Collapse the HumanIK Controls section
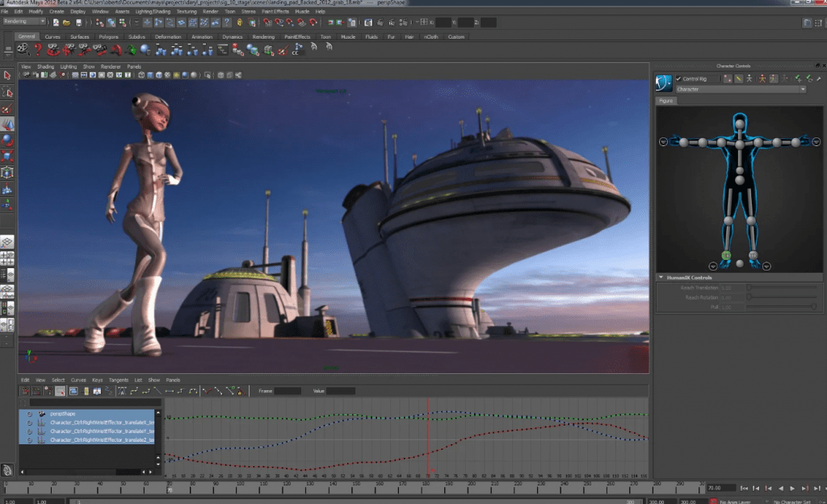The height and width of the screenshot is (504, 827). (661, 277)
